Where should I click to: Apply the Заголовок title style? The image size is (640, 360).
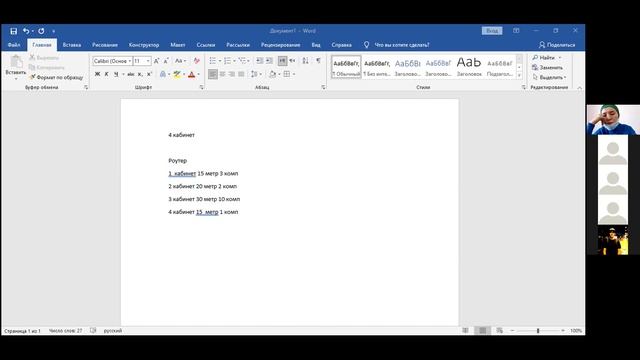click(x=469, y=67)
